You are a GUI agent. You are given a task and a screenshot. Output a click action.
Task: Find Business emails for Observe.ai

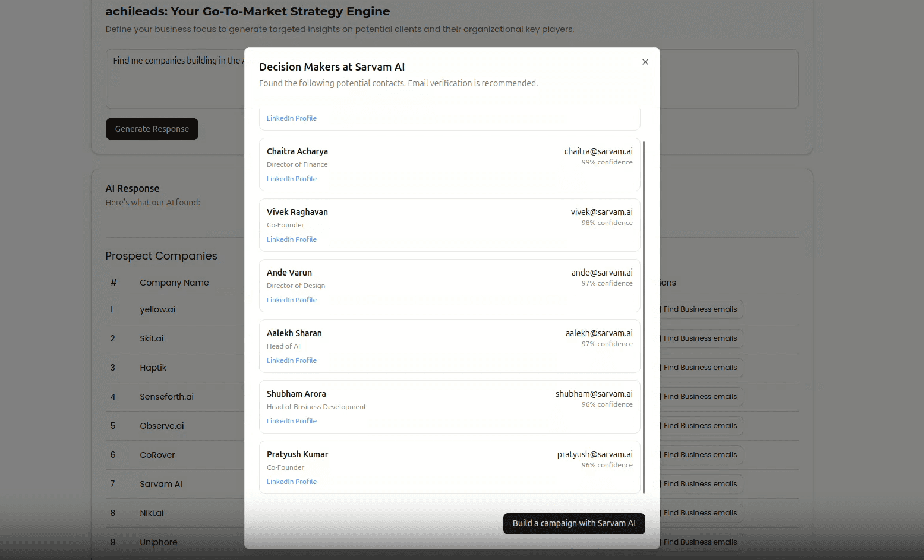coord(700,425)
